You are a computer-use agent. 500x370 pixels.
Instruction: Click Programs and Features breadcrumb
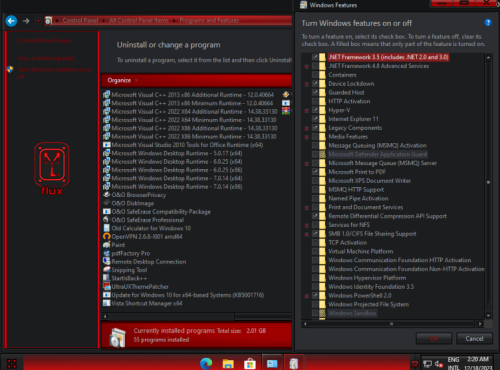click(209, 21)
